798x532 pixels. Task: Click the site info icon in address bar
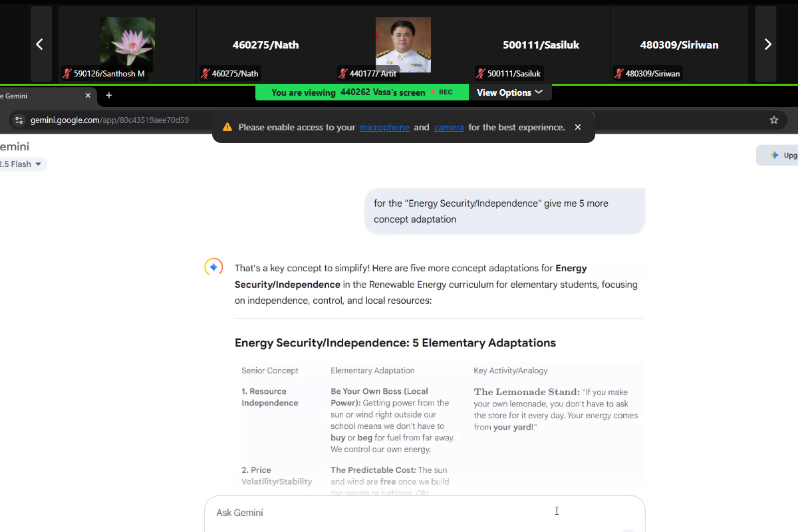click(19, 120)
